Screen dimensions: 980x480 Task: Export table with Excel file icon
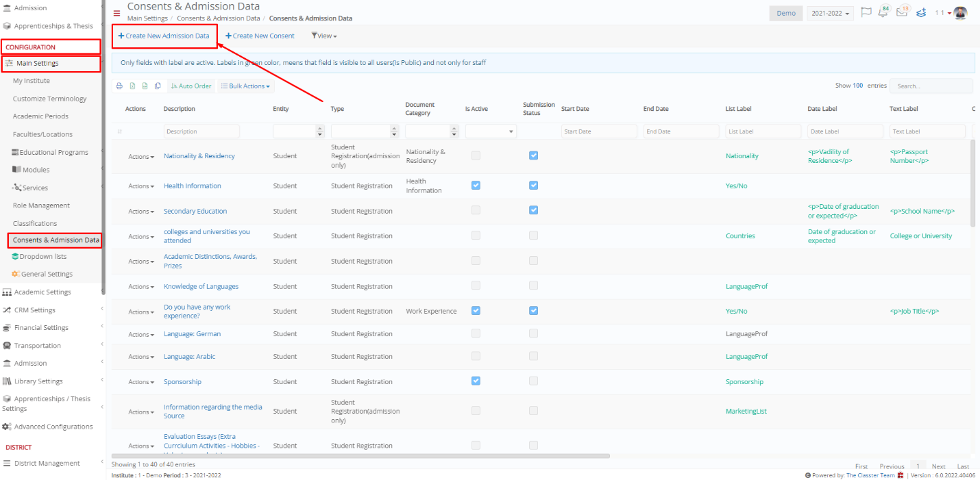click(132, 86)
